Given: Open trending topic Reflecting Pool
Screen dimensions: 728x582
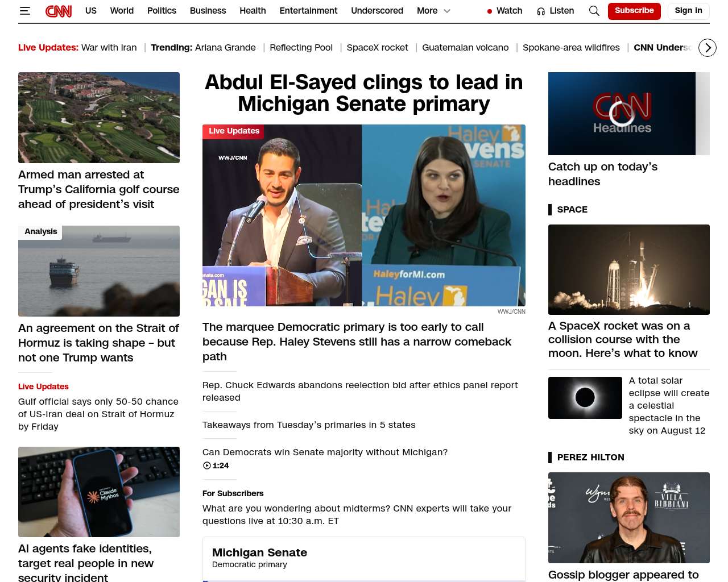Looking at the screenshot, I should (x=301, y=48).
